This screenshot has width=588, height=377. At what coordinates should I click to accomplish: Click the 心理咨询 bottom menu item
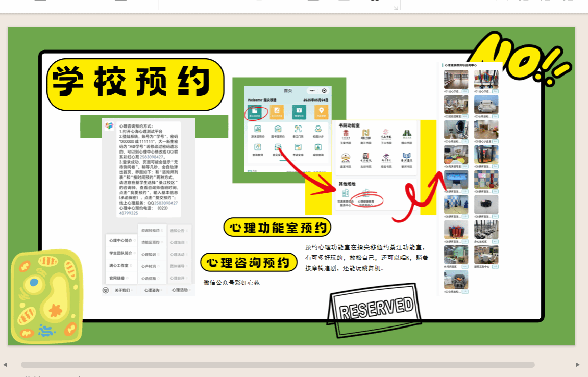152,290
